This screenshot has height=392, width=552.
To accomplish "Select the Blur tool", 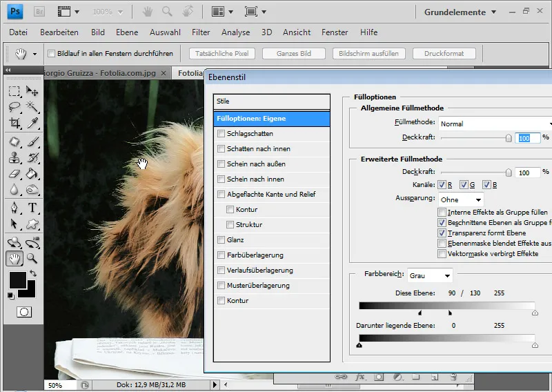I will pos(14,190).
